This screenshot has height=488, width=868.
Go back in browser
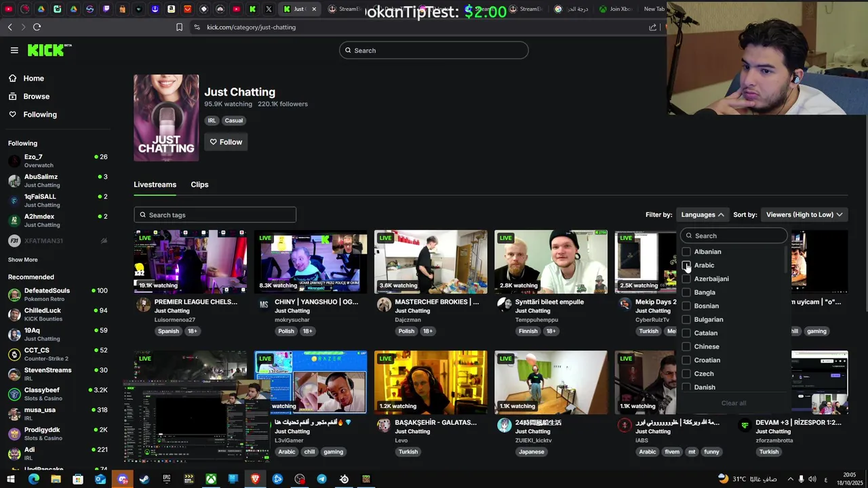[x=9, y=27]
